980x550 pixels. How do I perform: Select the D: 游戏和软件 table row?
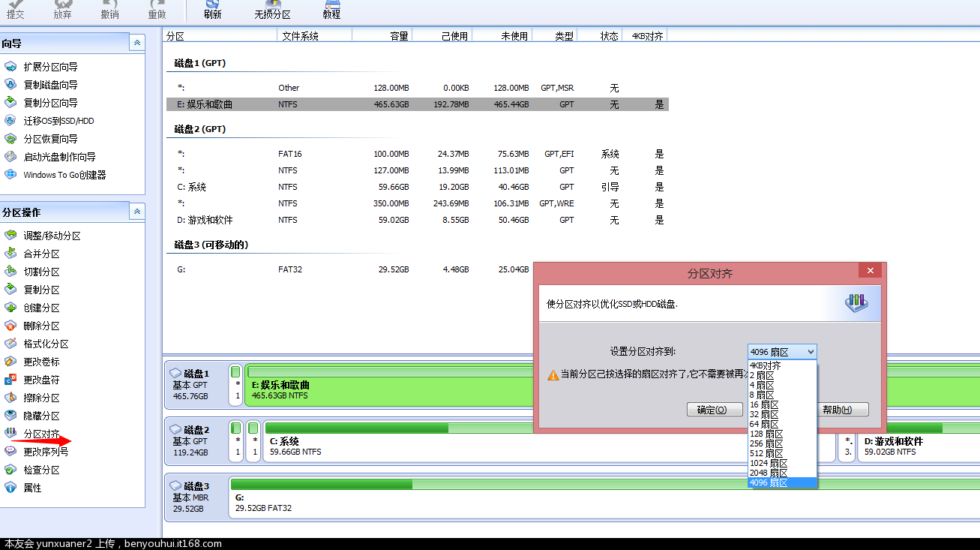pos(417,220)
